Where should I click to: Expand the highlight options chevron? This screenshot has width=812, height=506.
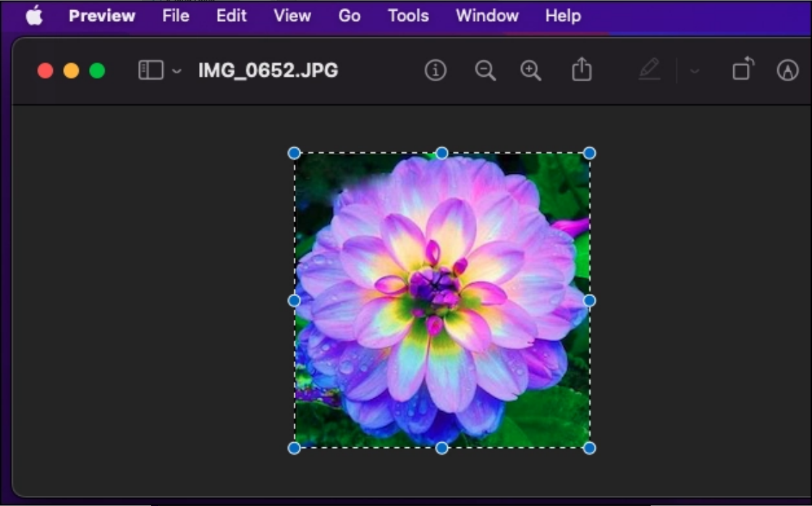(x=695, y=71)
